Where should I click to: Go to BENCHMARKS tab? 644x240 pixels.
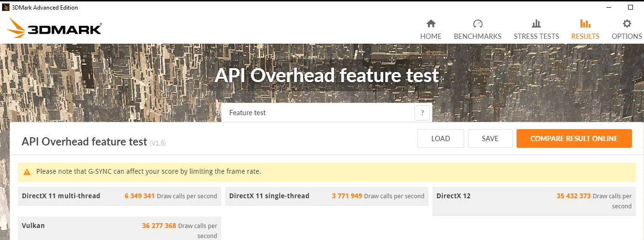(478, 29)
